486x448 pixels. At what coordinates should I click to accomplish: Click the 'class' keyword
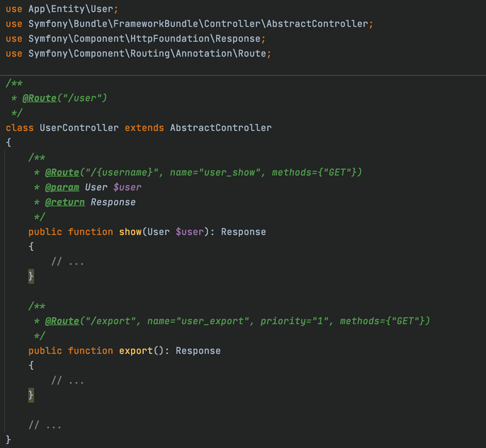point(19,128)
